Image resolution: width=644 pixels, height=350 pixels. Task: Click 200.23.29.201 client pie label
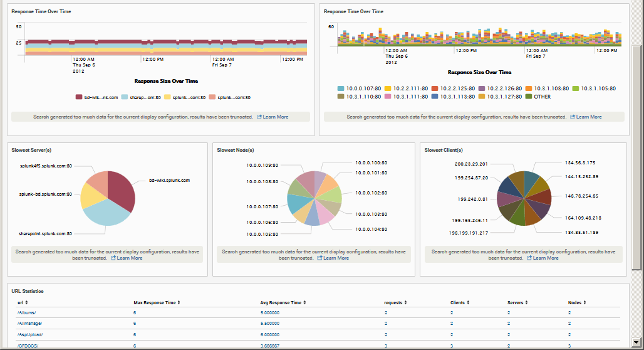471,164
